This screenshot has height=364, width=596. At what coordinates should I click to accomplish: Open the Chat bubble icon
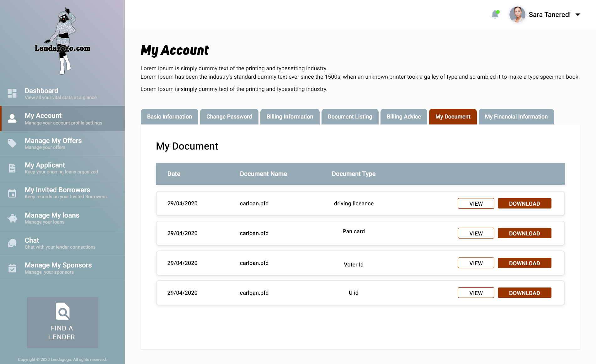[x=12, y=243]
